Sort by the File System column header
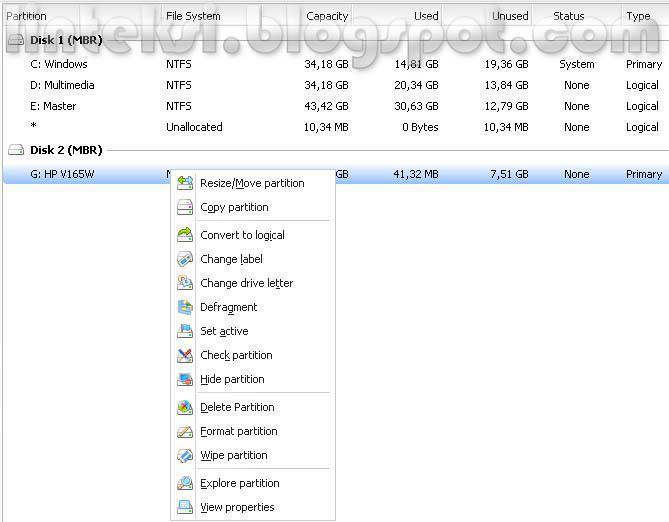Viewport: 669px width, 522px height. [x=226, y=16]
